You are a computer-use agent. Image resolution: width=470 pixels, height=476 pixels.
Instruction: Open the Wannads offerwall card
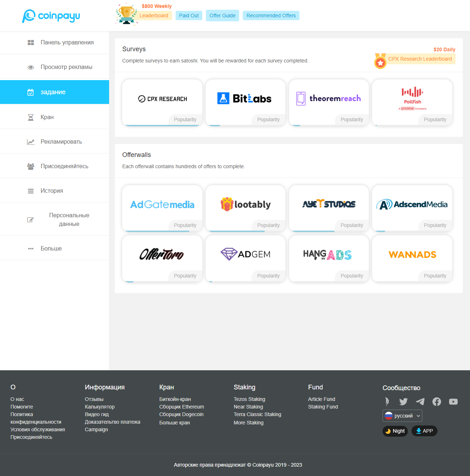tap(412, 259)
